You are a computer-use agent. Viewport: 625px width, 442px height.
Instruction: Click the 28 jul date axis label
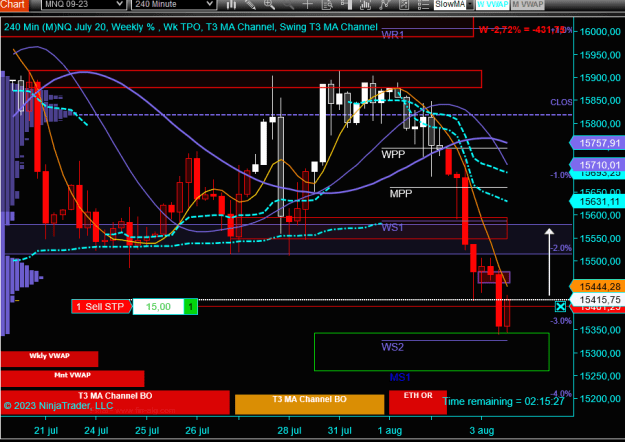click(x=289, y=430)
